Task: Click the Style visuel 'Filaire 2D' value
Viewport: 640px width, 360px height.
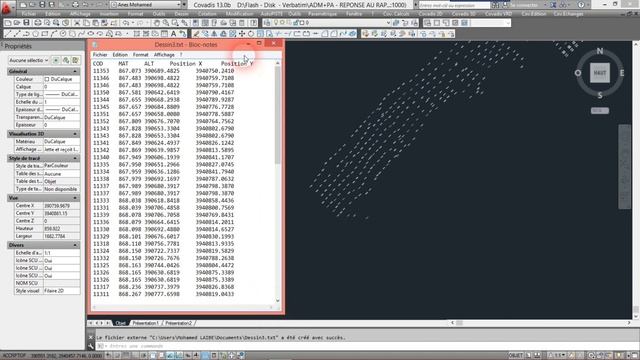Action: (61, 291)
